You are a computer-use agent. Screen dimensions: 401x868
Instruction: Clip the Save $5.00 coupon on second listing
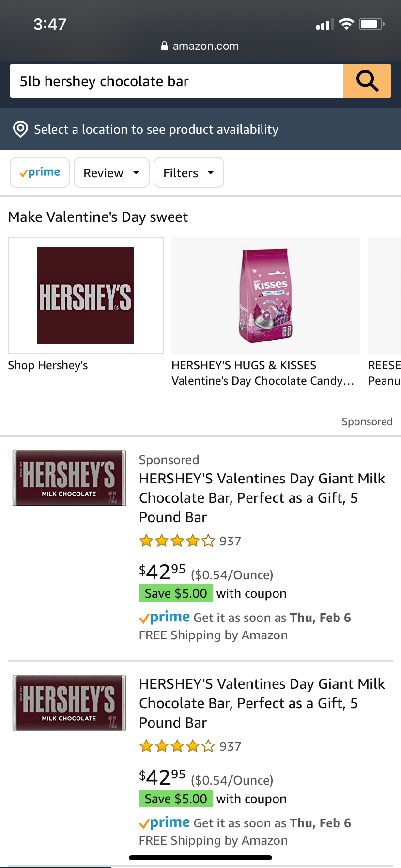[x=176, y=799]
